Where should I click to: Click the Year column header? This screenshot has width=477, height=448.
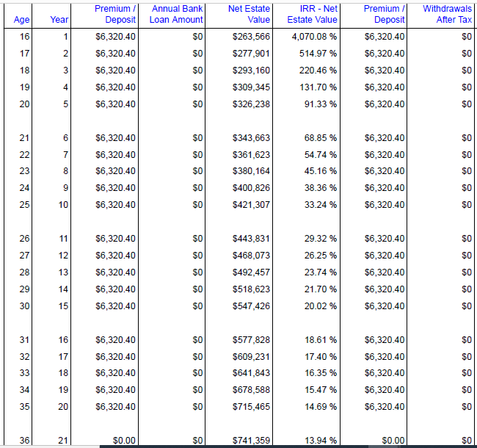click(59, 20)
